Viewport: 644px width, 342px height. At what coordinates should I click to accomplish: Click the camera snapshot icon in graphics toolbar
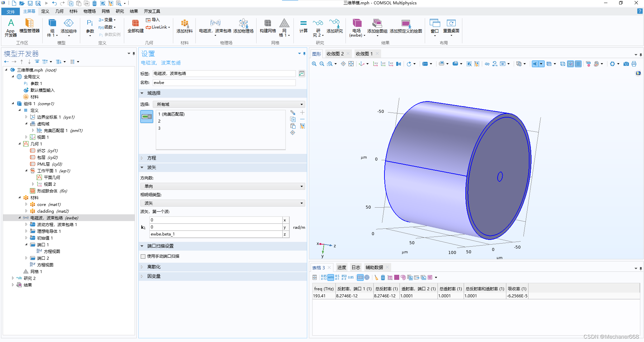point(626,64)
